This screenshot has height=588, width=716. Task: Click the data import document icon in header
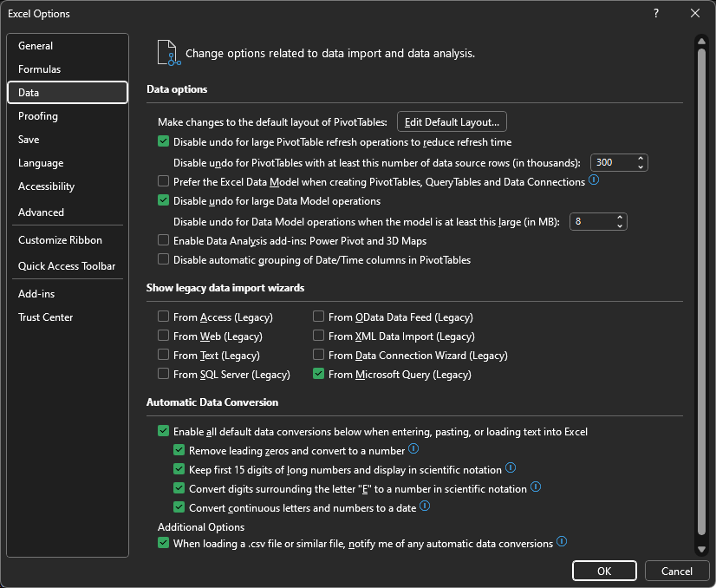click(169, 53)
